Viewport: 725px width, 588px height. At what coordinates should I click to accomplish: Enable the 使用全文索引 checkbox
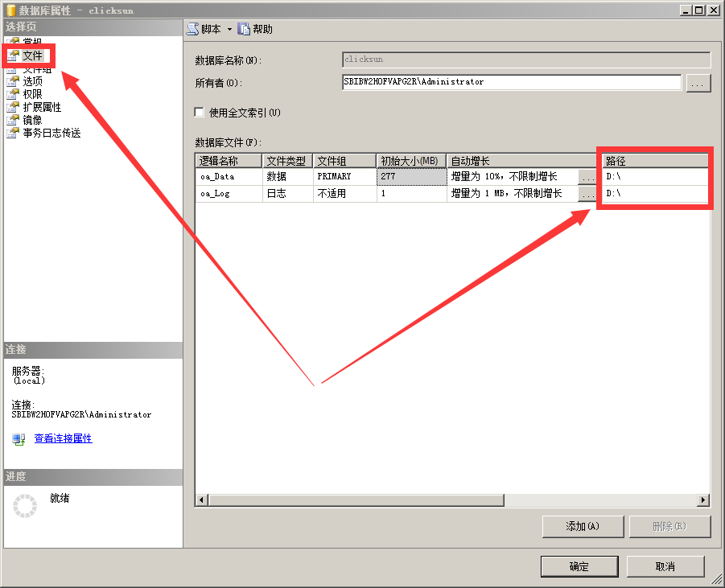pyautogui.click(x=200, y=113)
